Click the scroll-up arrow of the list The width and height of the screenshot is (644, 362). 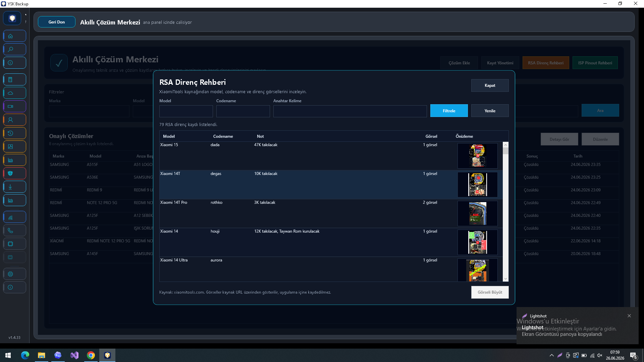(505, 145)
